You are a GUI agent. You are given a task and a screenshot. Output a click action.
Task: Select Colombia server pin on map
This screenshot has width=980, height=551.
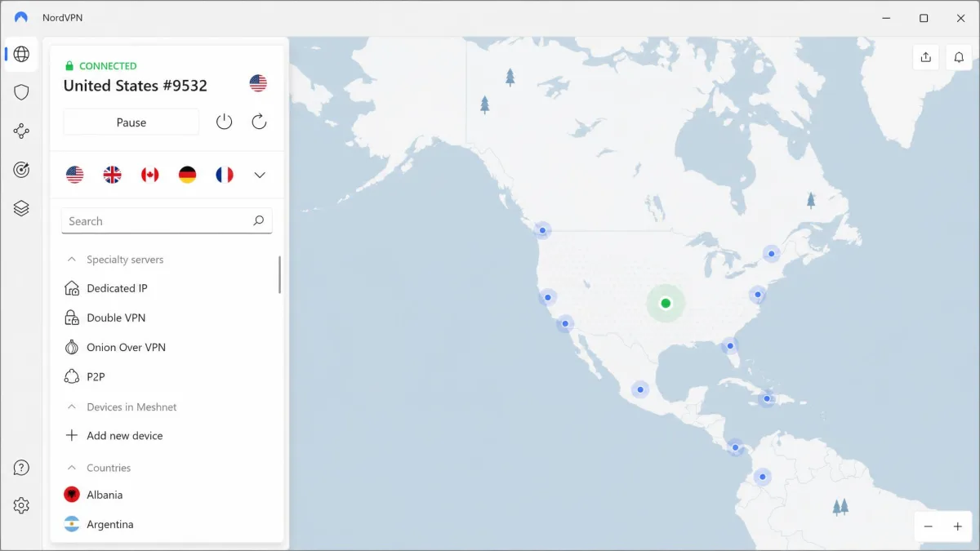point(762,477)
